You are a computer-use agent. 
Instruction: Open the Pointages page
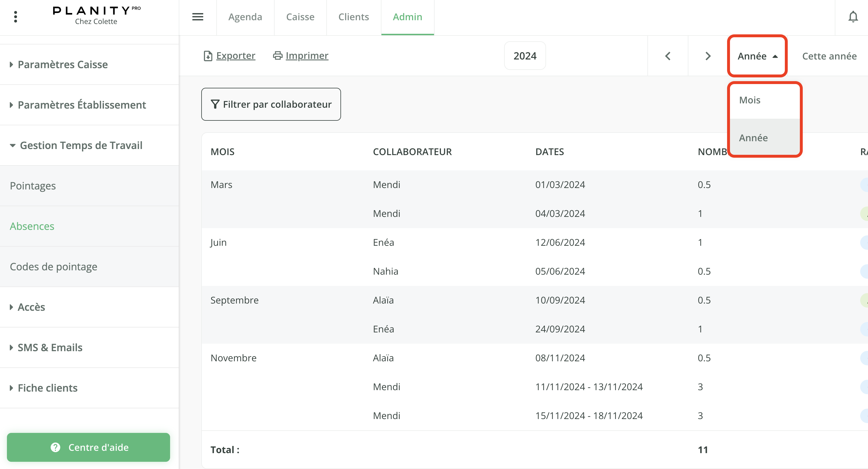coord(33,186)
